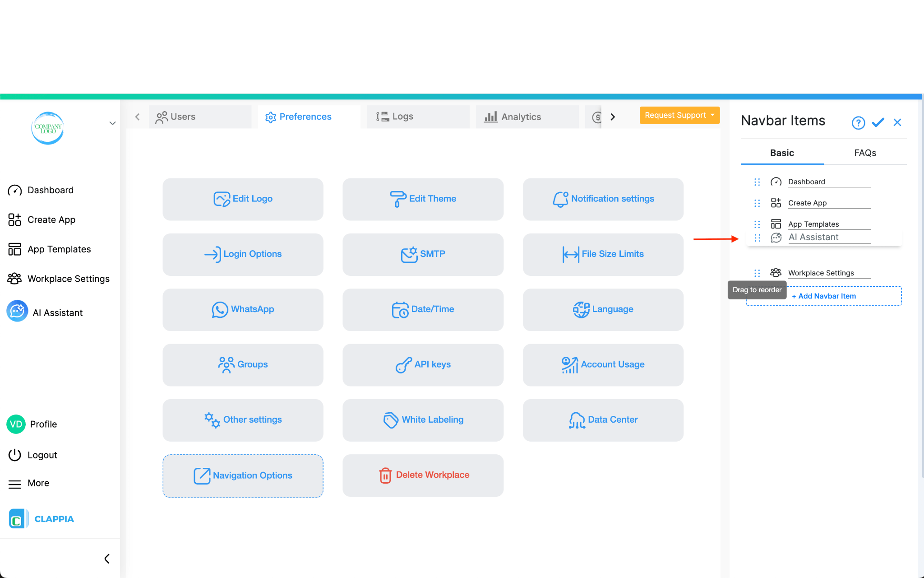Click the Logout power icon
Screen dimensions: 924x578
[x=15, y=455]
